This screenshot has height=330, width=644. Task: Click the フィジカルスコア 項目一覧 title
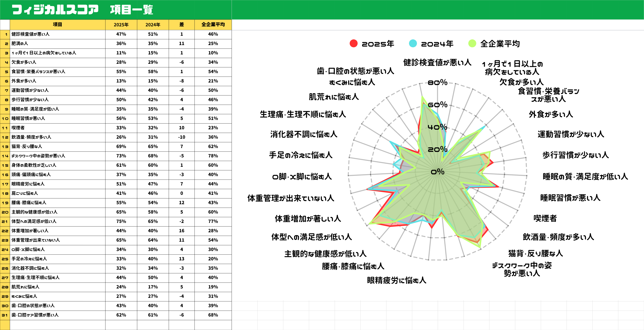pos(83,10)
